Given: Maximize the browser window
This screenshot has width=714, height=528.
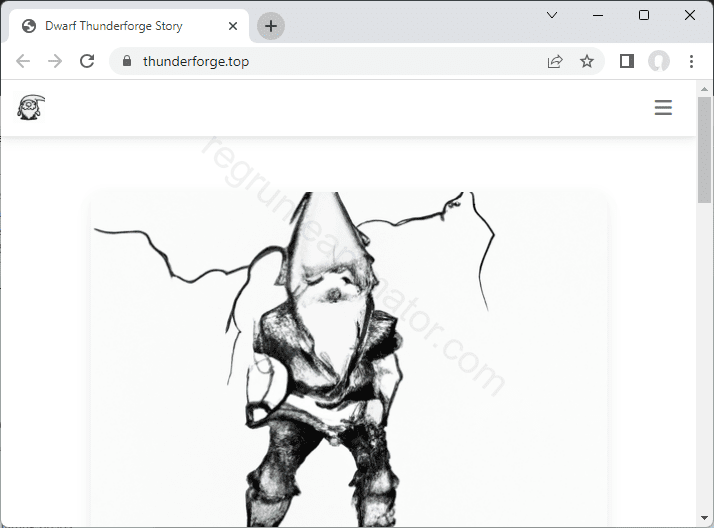Looking at the screenshot, I should tap(644, 15).
